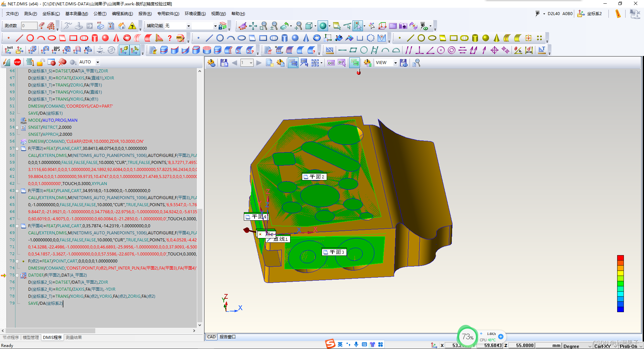Open the 报告(R) menu
Image resolution: width=644 pixels, height=349 pixels.
click(145, 14)
